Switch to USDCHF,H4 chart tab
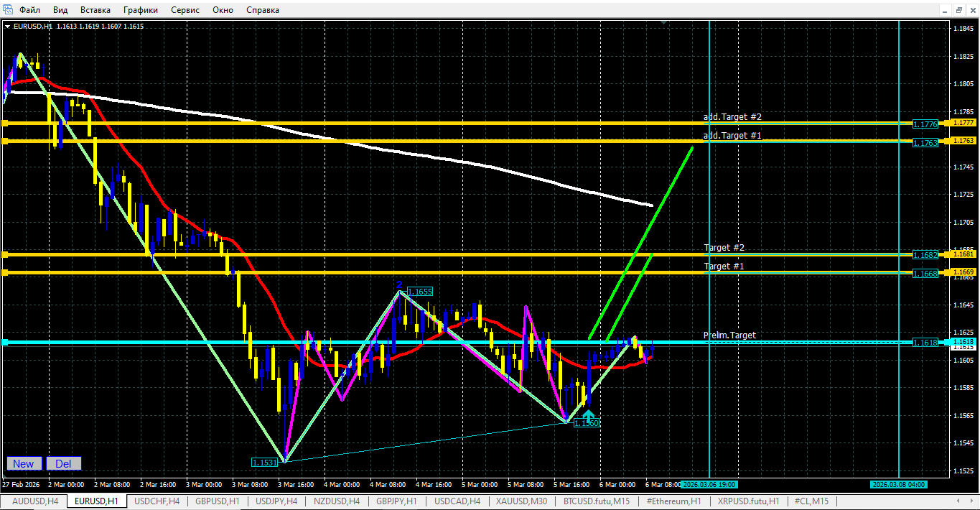 point(157,501)
